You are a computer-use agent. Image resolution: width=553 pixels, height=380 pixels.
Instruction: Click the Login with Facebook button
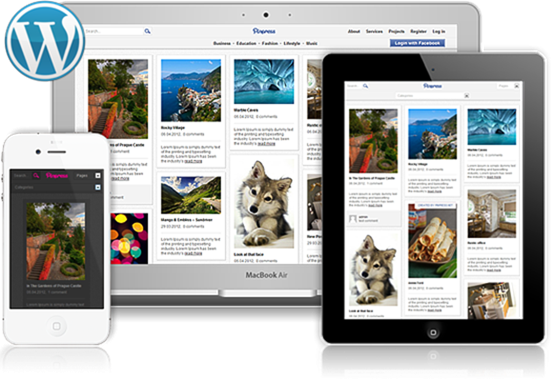pos(417,43)
